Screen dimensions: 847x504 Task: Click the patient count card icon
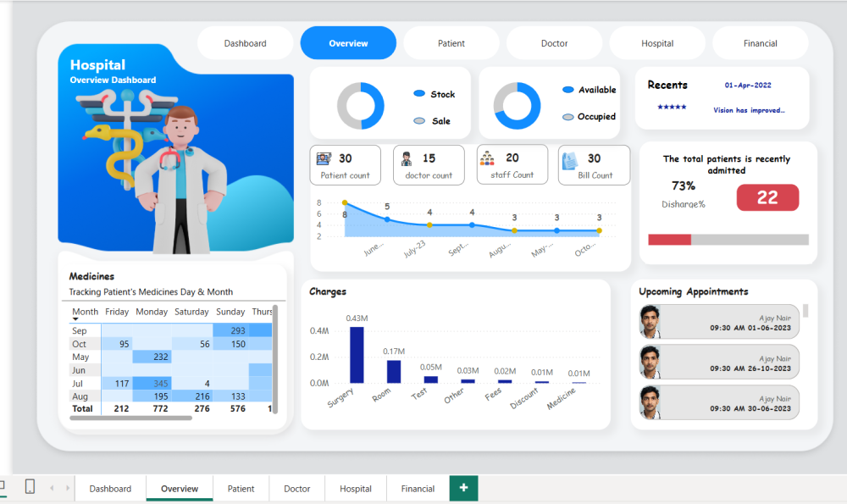pyautogui.click(x=324, y=158)
